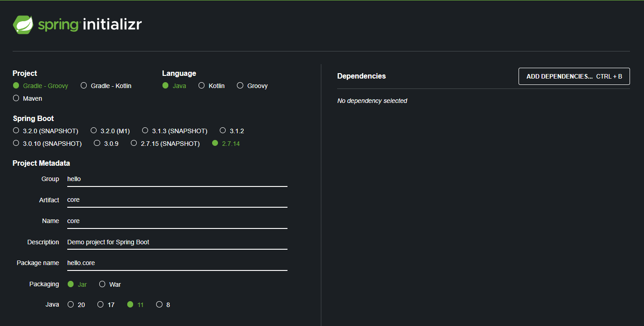This screenshot has height=326, width=644.
Task: Select Maven project type
Action: [28, 98]
